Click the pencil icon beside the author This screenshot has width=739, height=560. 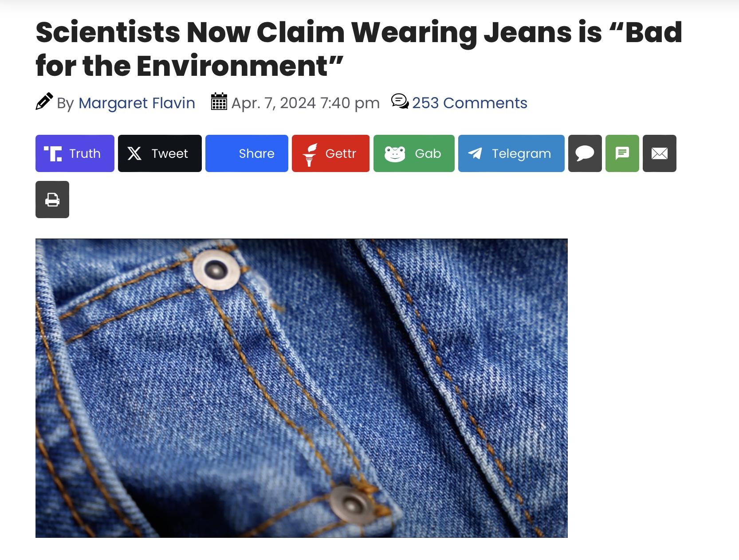[x=44, y=102]
